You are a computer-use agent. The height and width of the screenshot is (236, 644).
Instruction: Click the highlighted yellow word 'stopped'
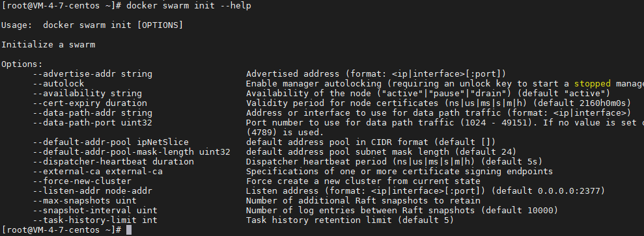click(593, 84)
